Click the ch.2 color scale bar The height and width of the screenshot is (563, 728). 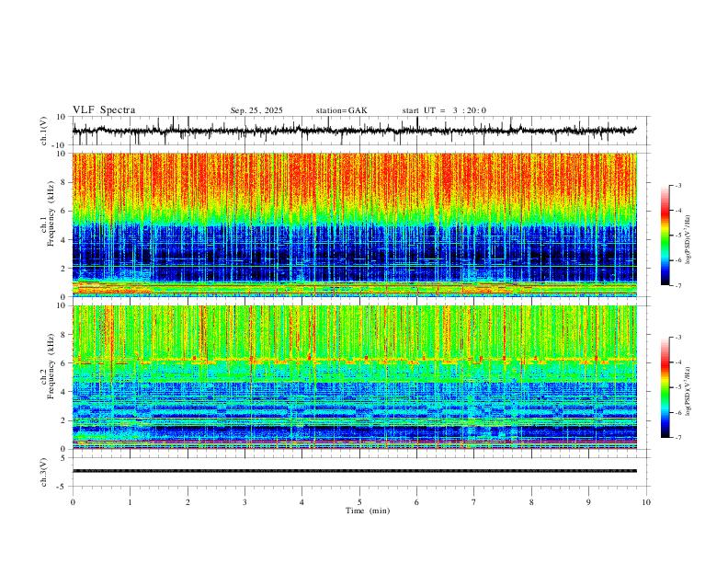tap(665, 387)
